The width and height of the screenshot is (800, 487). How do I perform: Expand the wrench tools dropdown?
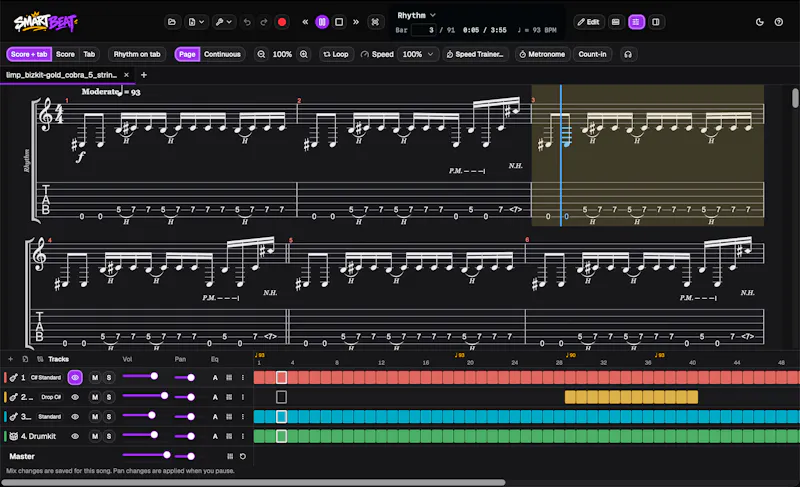pyautogui.click(x=223, y=22)
